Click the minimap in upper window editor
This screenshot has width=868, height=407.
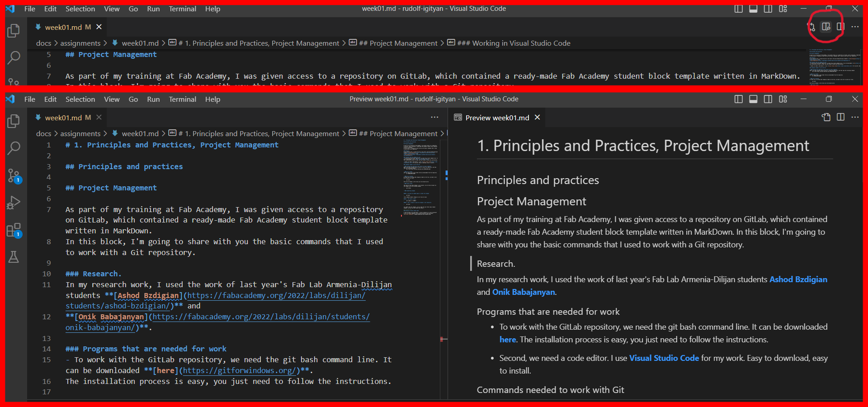pyautogui.click(x=835, y=67)
